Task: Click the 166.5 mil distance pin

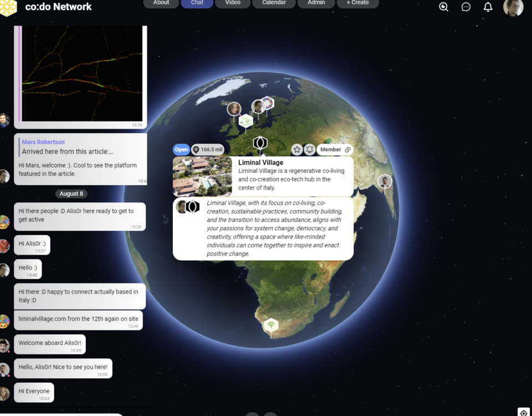Action: (x=208, y=149)
